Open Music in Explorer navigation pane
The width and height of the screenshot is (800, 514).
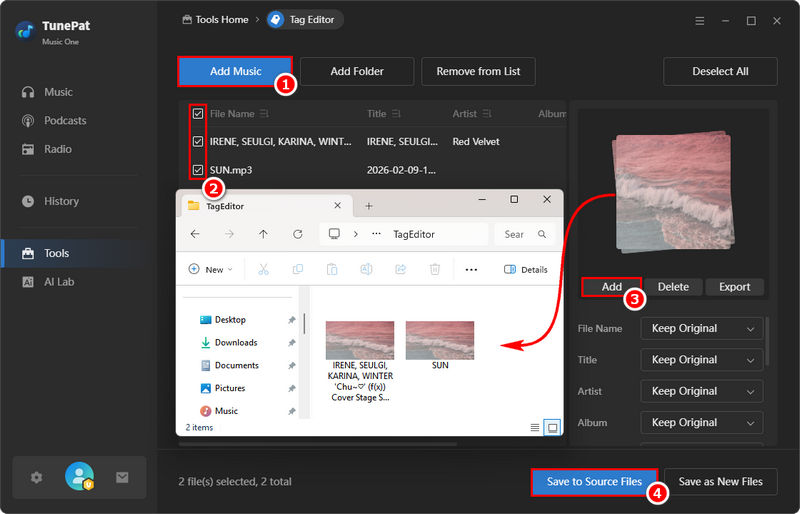pyautogui.click(x=219, y=411)
